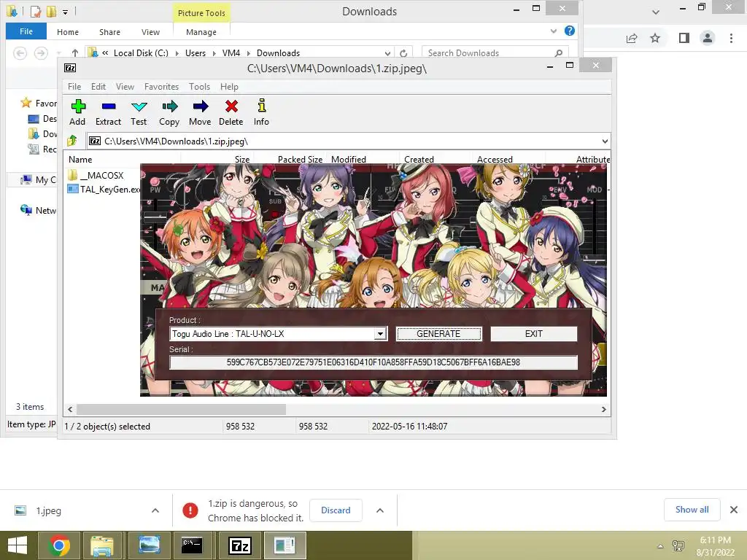Image resolution: width=747 pixels, height=560 pixels.
Task: Open the Explorer File ribbon tab
Action: click(26, 31)
